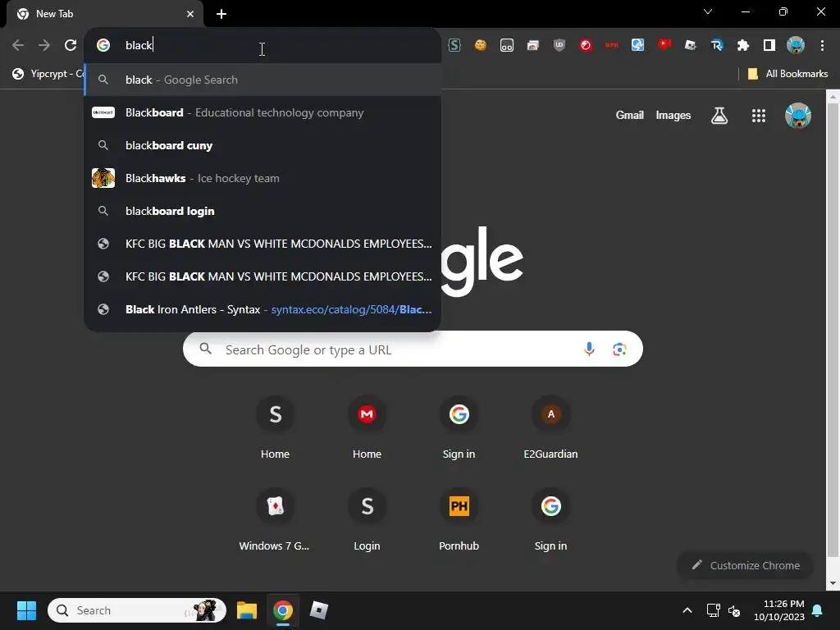Viewport: 840px width, 630px height.
Task: Open the E2Guardian shortcut
Action: point(550,427)
